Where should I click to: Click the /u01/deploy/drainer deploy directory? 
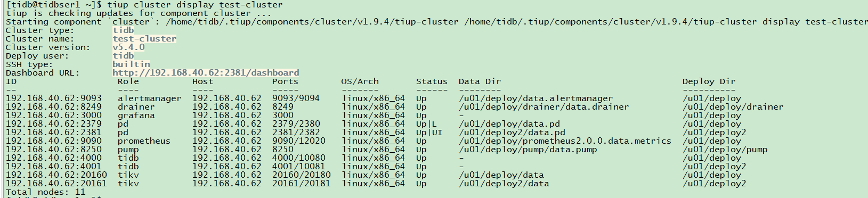click(733, 107)
